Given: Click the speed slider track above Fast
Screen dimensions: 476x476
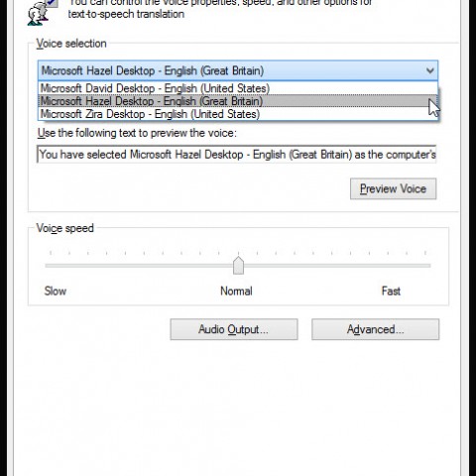Looking at the screenshot, I should [x=391, y=266].
